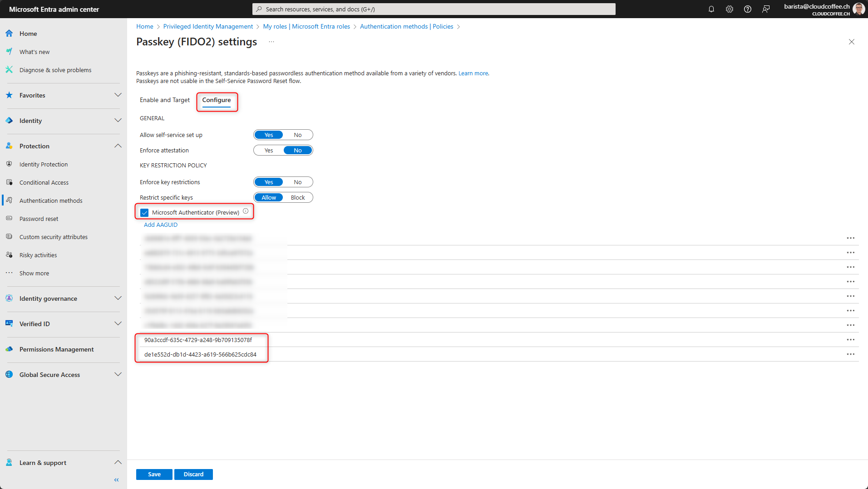Open ellipsis menu for 90a3ccdf AAGUID row
The height and width of the screenshot is (489, 868).
(x=850, y=340)
